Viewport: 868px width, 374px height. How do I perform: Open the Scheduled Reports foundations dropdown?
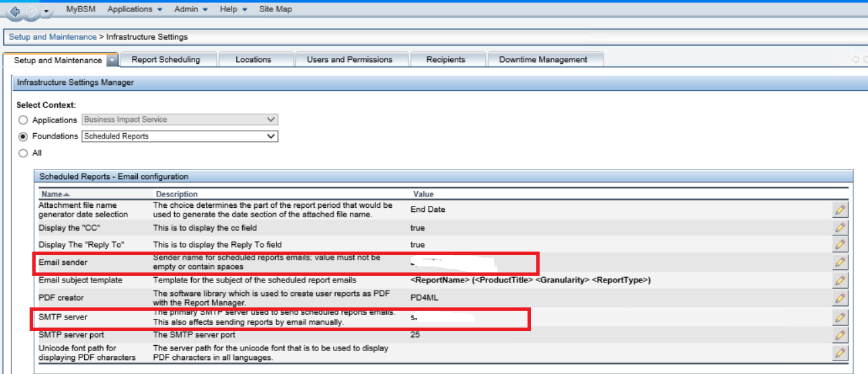(180, 136)
